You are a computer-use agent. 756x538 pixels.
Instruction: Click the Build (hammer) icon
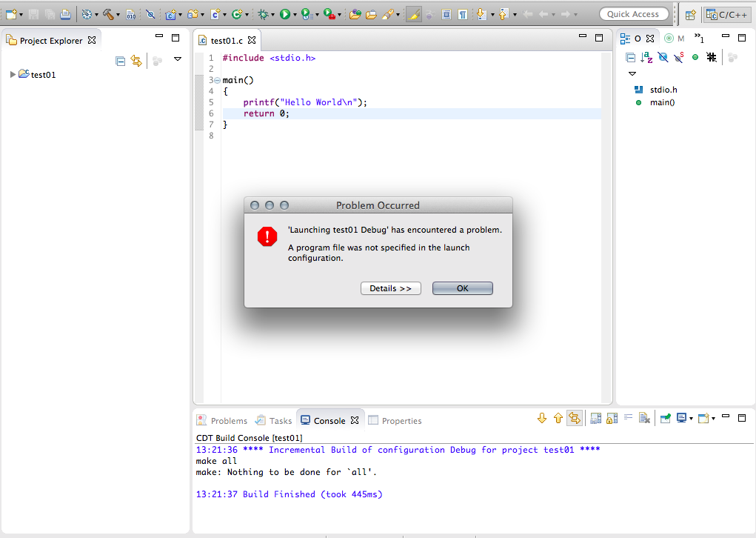click(x=109, y=15)
